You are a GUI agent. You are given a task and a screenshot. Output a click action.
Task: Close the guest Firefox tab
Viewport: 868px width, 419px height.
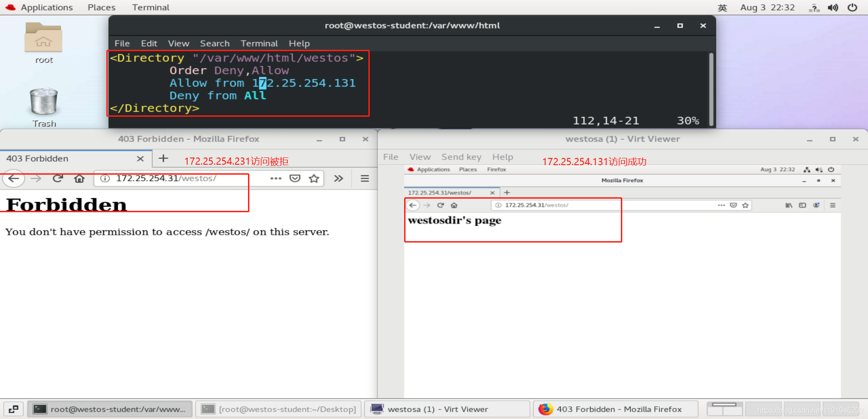pyautogui.click(x=492, y=193)
